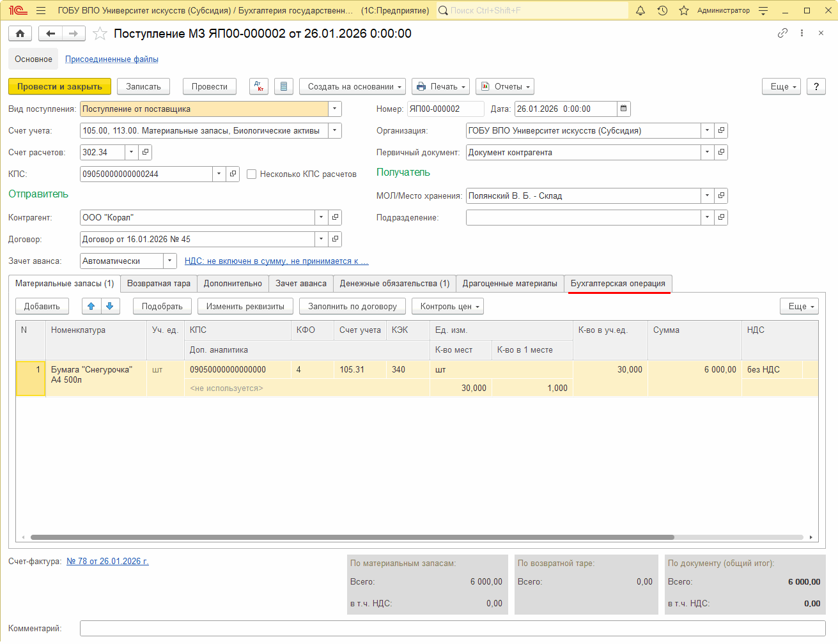This screenshot has height=644, width=838.
Task: Open the Зачет аванса dropdown list
Action: pyautogui.click(x=169, y=261)
